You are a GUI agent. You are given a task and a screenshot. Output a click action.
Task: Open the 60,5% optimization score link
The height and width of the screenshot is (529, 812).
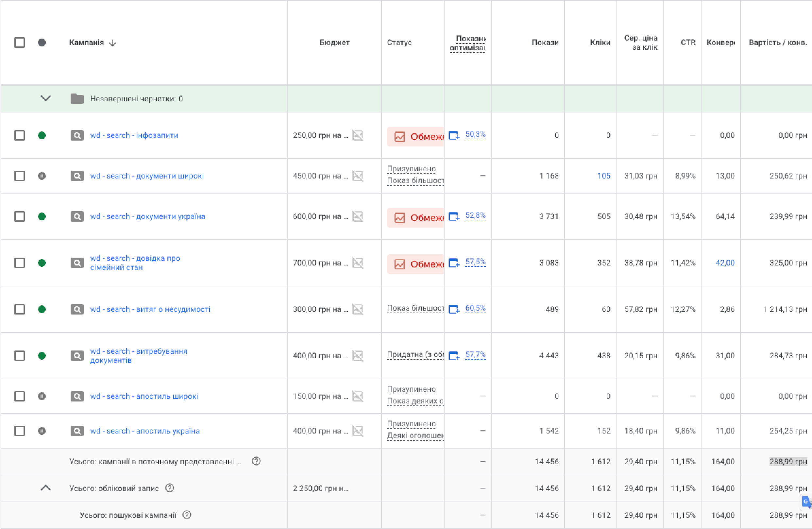click(x=475, y=308)
